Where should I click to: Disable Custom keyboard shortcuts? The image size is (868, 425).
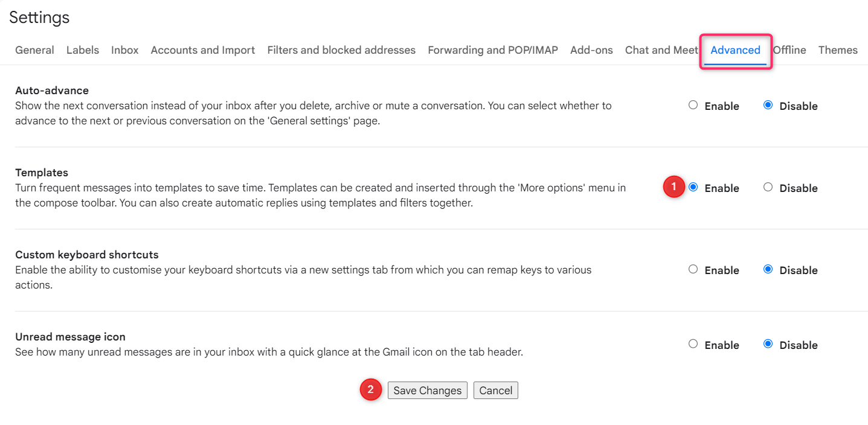pyautogui.click(x=768, y=269)
